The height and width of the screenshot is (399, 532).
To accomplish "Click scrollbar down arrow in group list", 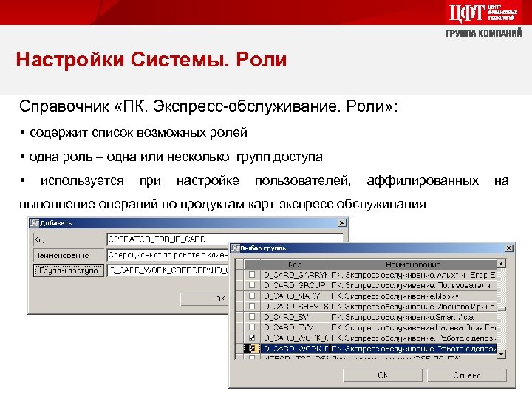I will (502, 355).
